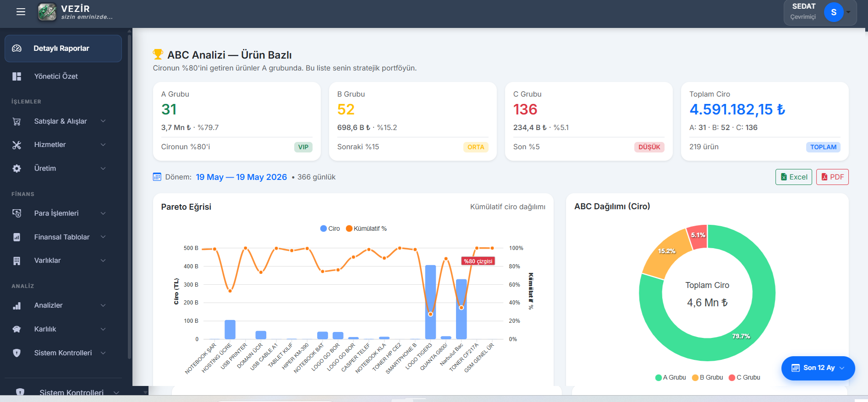Screen dimensions: 868x402
Task: Click the Dönem calendar icon
Action: pos(157,177)
